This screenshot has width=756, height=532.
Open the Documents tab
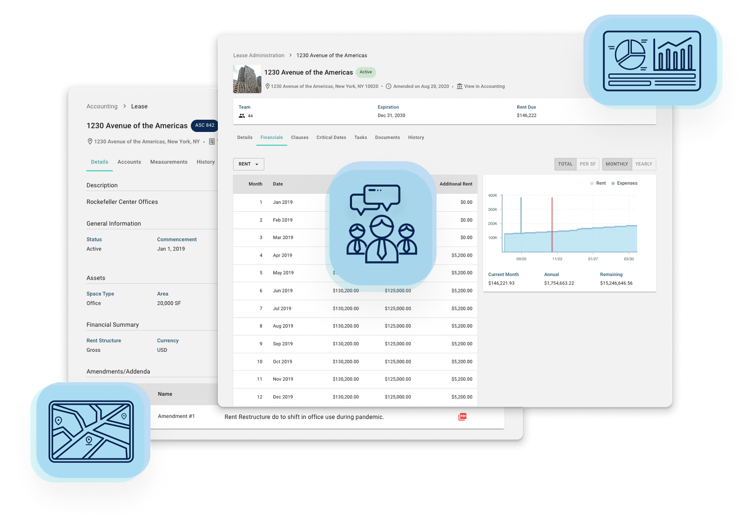[387, 137]
